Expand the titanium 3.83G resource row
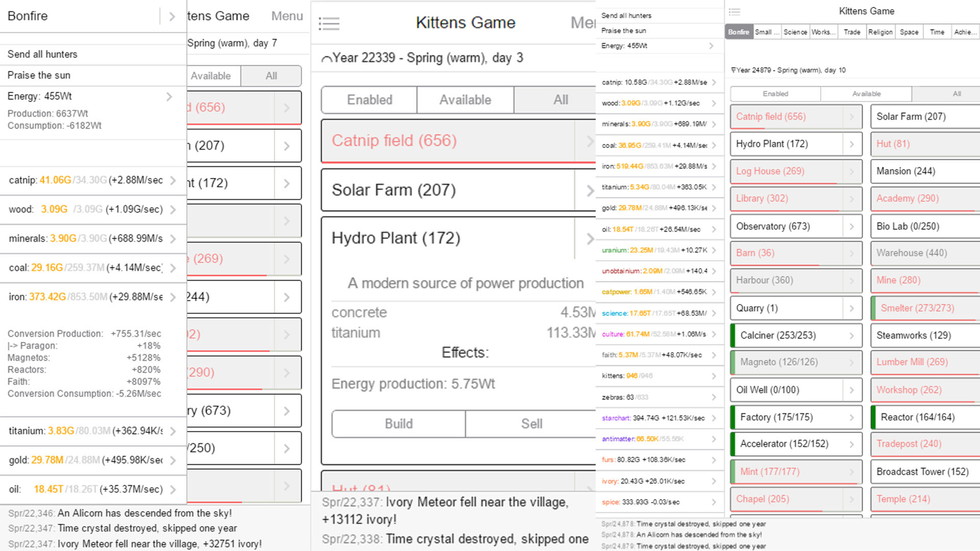Screen dimensions: 980x551 173,431
